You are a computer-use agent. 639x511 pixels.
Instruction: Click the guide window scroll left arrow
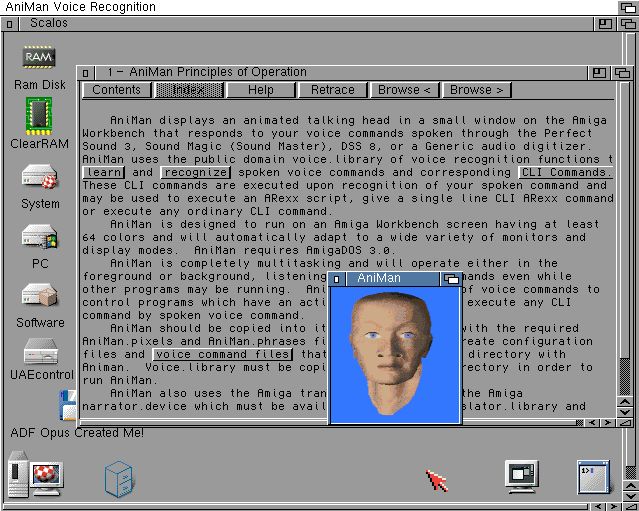[592, 423]
